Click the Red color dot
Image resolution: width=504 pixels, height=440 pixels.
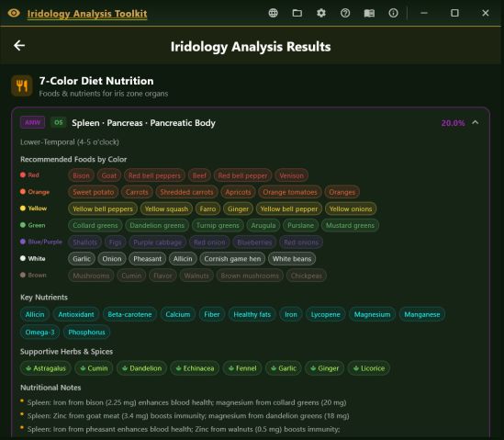point(23,175)
